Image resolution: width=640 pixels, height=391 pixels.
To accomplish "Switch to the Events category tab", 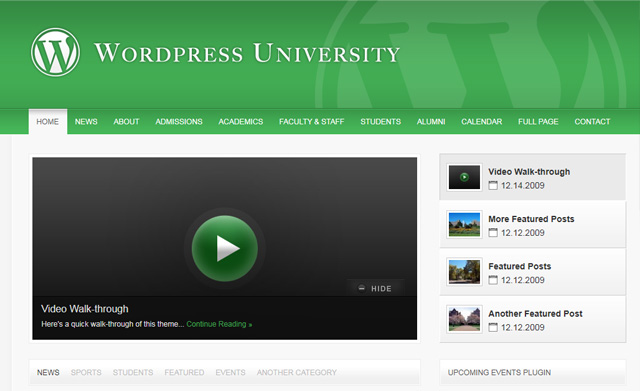I will 231,373.
